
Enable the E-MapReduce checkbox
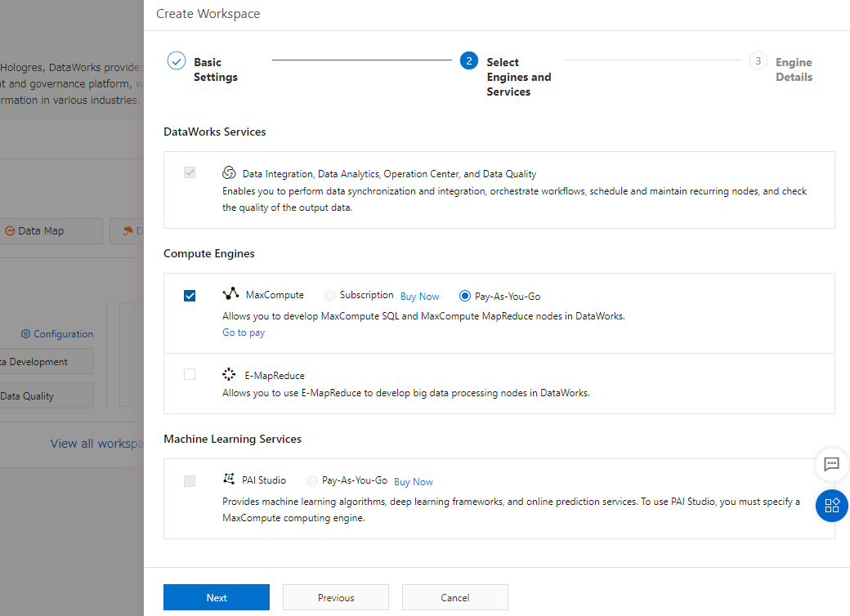(189, 374)
